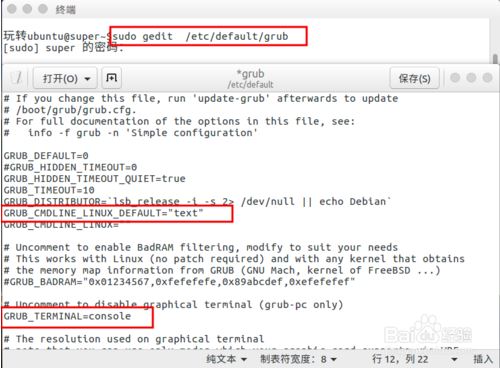The height and width of the screenshot is (368, 500).
Task: Click the *grub document title
Action: coord(250,74)
